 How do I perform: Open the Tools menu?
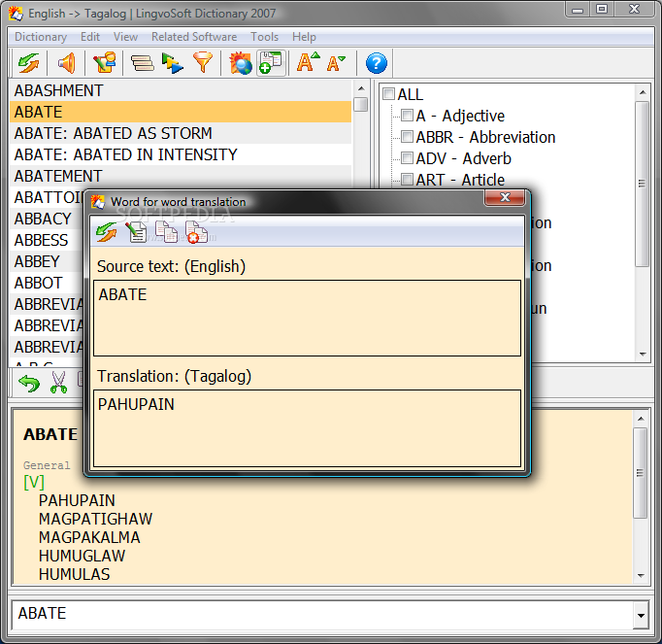264,37
